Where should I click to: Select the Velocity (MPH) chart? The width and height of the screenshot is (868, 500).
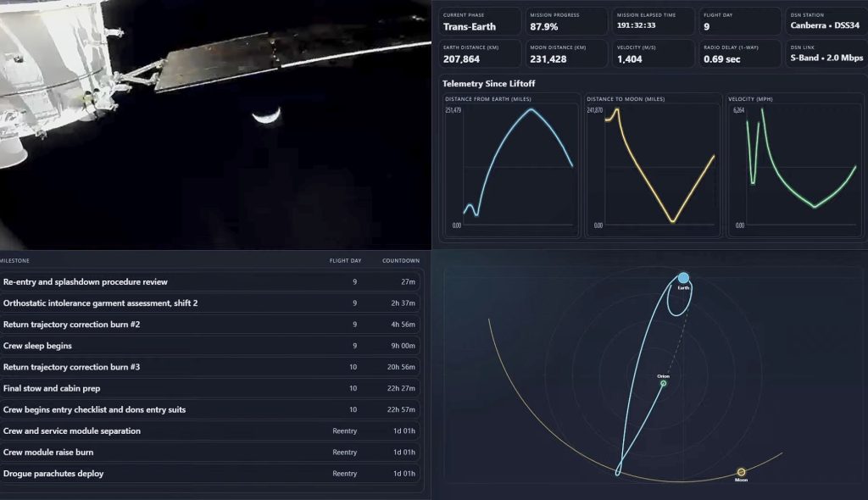(x=793, y=166)
